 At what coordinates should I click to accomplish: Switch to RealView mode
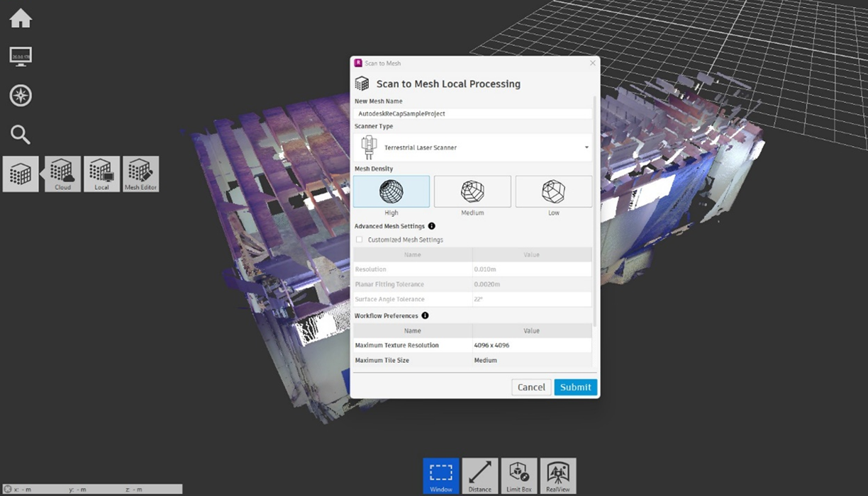tap(558, 476)
